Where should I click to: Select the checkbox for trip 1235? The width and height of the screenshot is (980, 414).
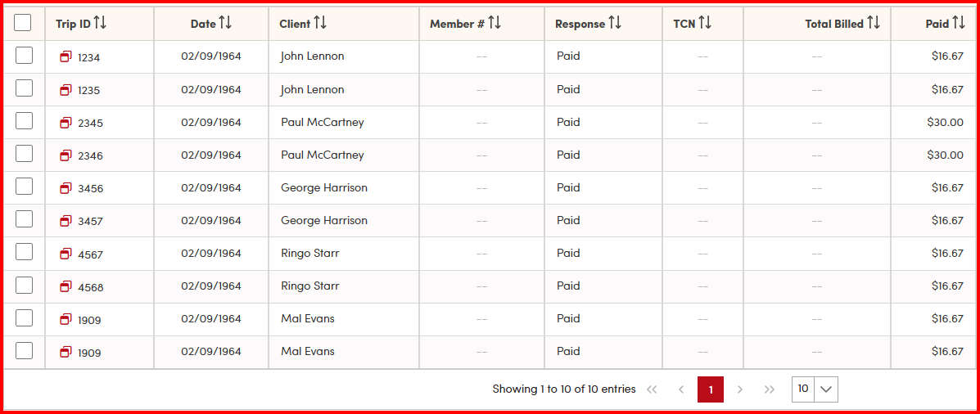(x=24, y=88)
